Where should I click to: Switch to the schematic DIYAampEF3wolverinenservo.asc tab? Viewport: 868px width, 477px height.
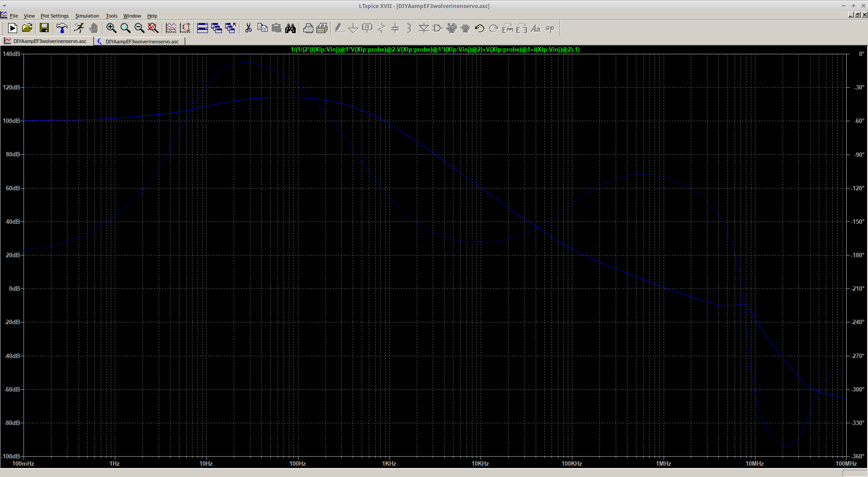[x=140, y=41]
